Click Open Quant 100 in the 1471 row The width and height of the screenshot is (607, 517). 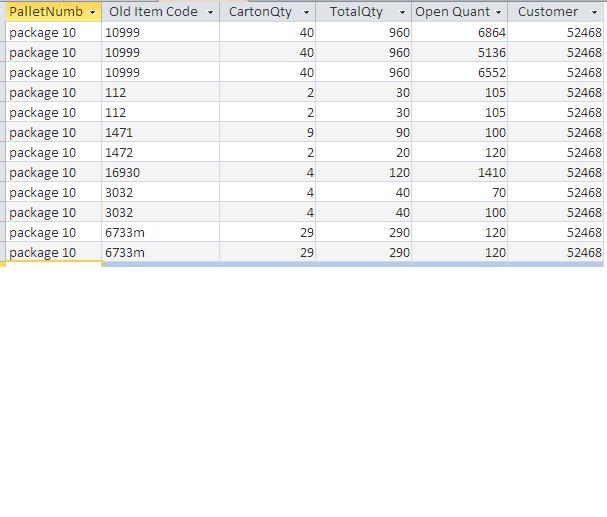[459, 132]
